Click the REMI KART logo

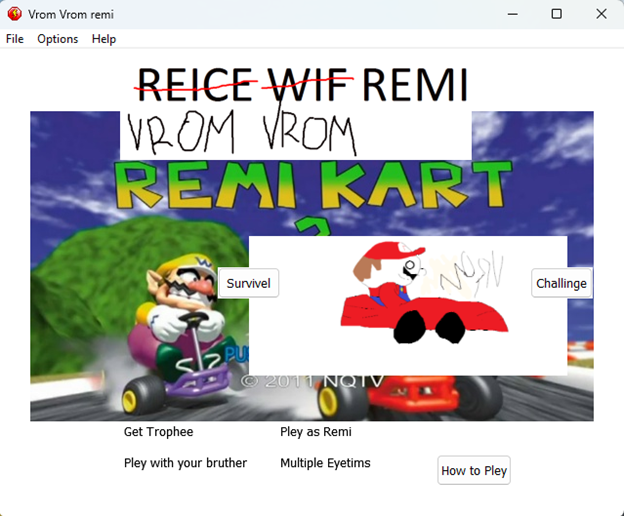[312, 185]
